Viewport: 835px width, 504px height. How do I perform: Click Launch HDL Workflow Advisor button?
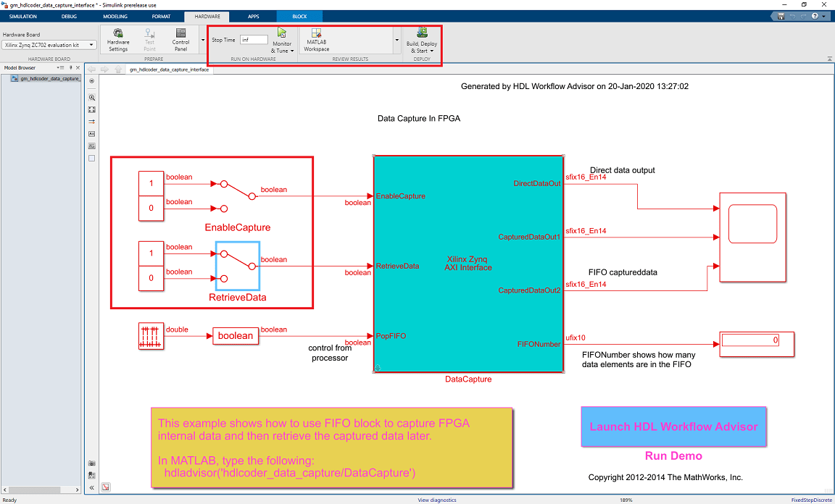pos(673,427)
